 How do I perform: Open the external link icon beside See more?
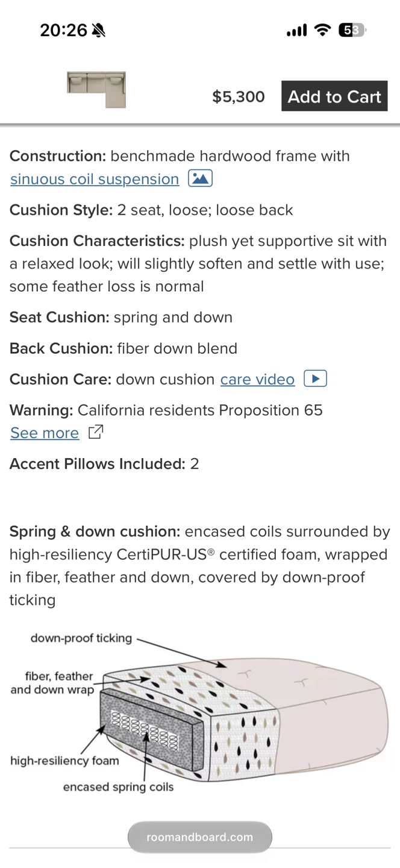coord(96,432)
